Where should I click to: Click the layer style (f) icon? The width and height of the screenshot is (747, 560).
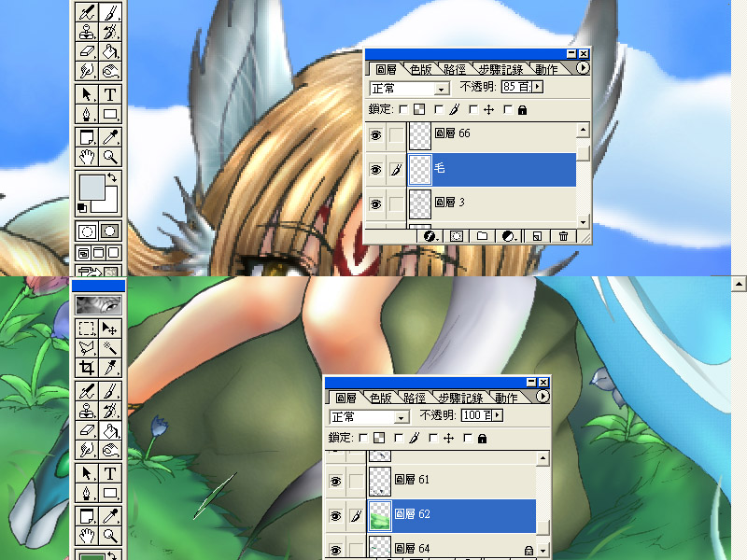[430, 237]
